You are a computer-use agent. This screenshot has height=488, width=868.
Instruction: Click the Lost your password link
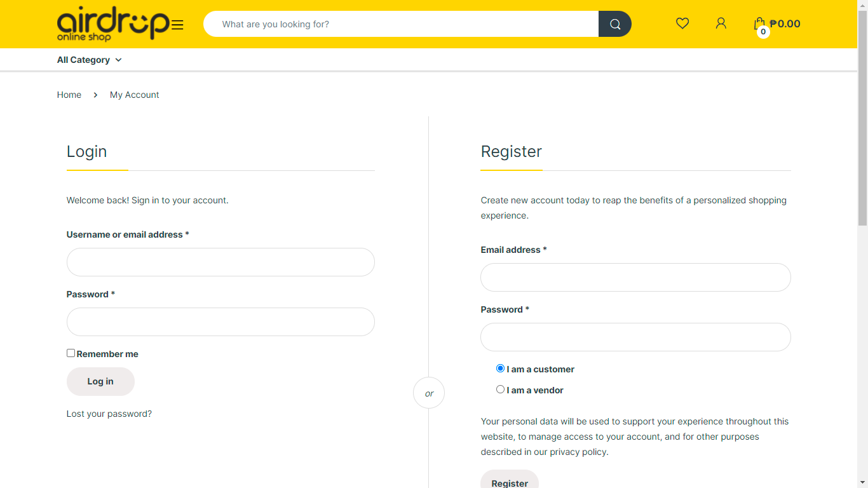tap(109, 414)
